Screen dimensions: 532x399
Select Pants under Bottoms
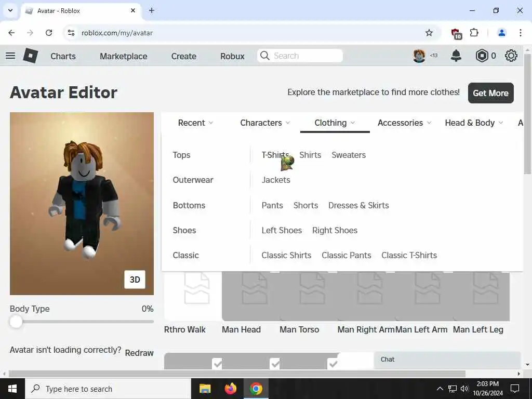click(x=272, y=205)
